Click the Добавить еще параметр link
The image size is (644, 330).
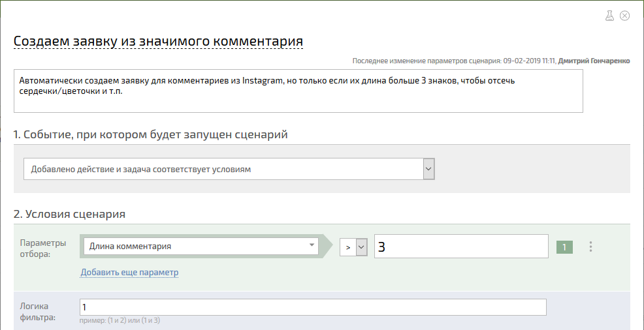(129, 272)
